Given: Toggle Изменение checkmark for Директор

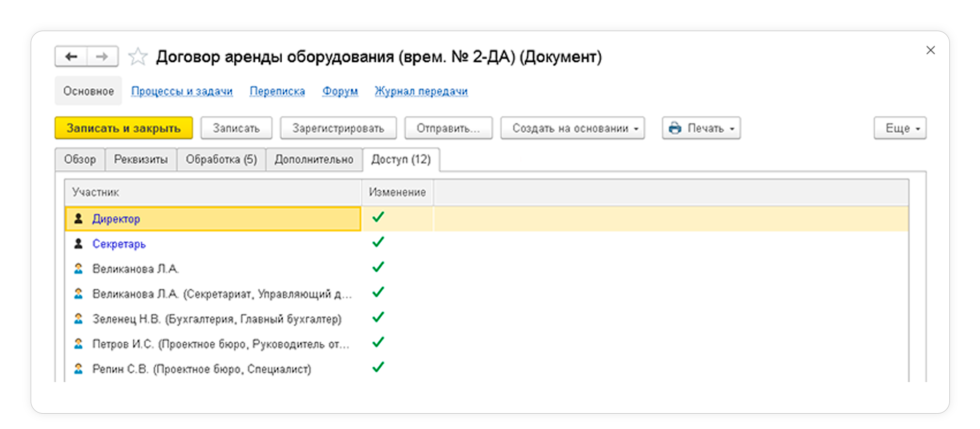Looking at the screenshot, I should [378, 218].
